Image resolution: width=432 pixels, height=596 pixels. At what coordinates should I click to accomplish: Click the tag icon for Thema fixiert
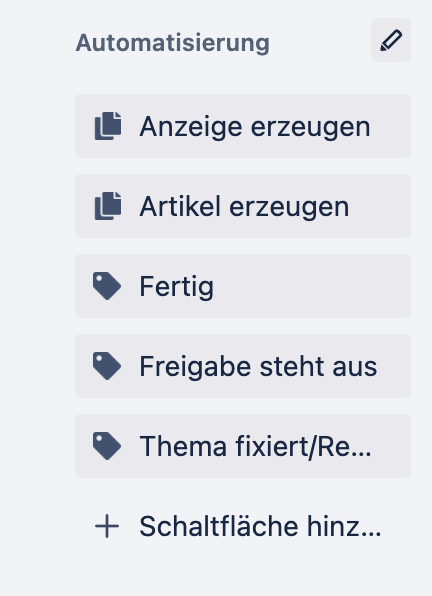(x=107, y=446)
